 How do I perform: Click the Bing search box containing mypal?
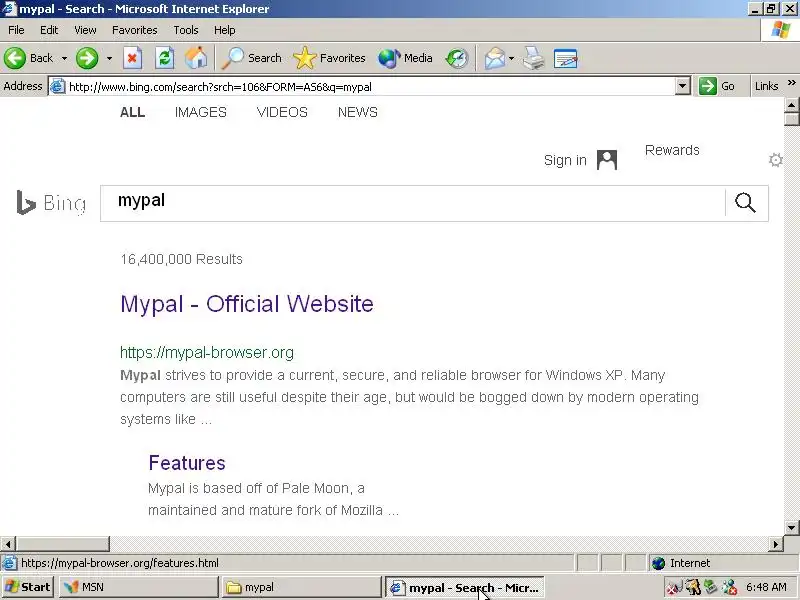coord(412,203)
